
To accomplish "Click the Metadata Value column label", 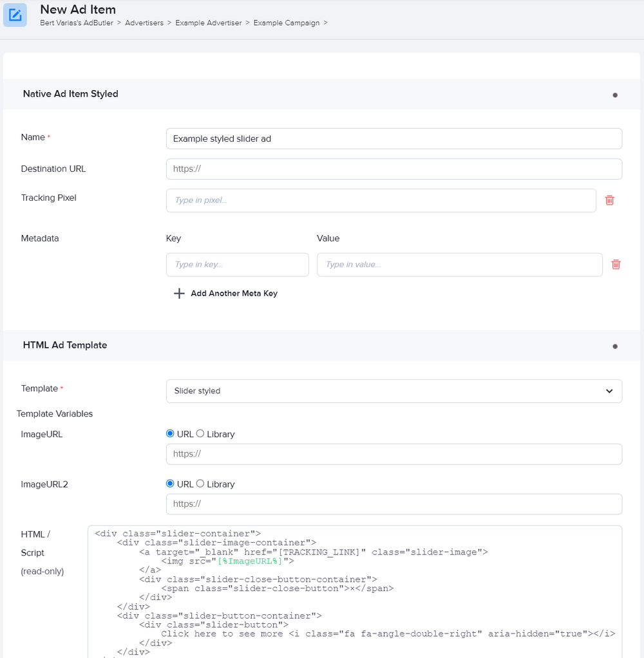I will tap(328, 238).
